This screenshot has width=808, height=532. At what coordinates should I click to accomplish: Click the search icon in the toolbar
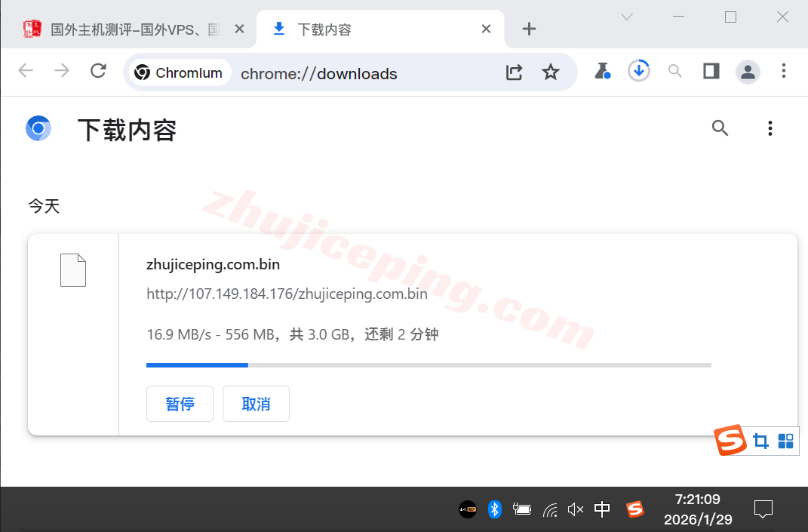tap(674, 71)
